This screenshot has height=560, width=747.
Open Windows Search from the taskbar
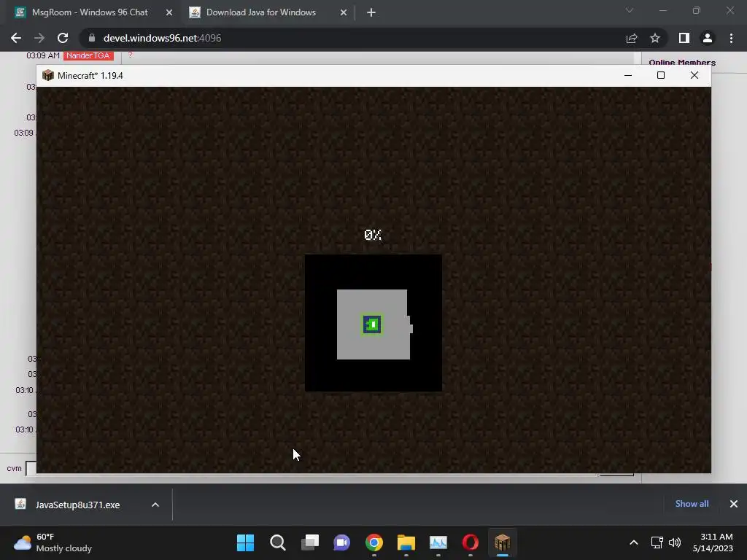pos(278,542)
